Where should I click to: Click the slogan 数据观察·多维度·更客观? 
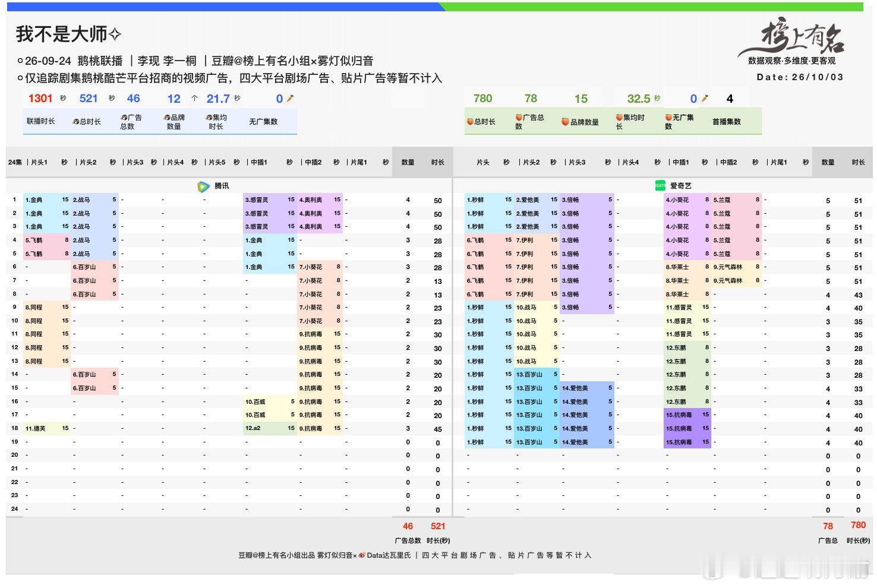(x=791, y=61)
